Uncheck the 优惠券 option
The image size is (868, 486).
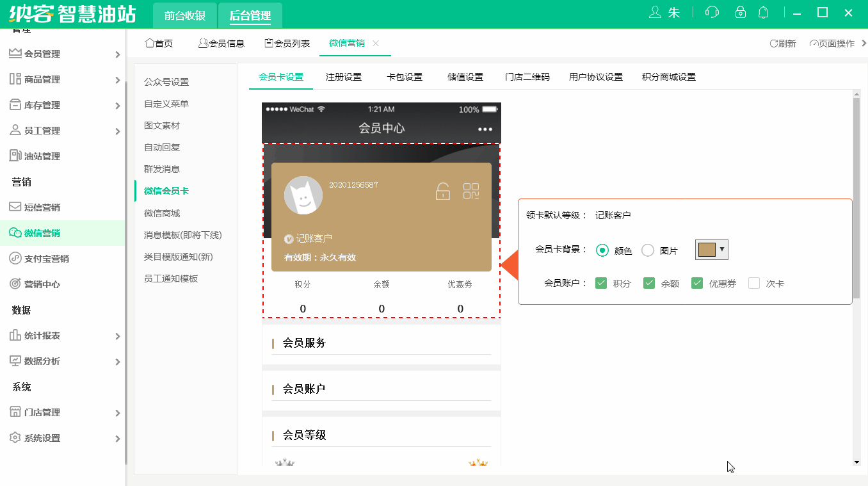pos(696,283)
